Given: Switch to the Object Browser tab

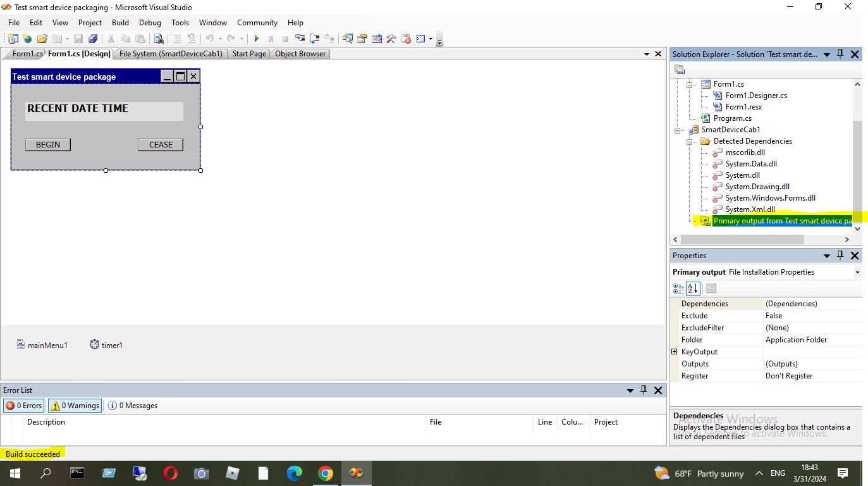Looking at the screenshot, I should [300, 54].
